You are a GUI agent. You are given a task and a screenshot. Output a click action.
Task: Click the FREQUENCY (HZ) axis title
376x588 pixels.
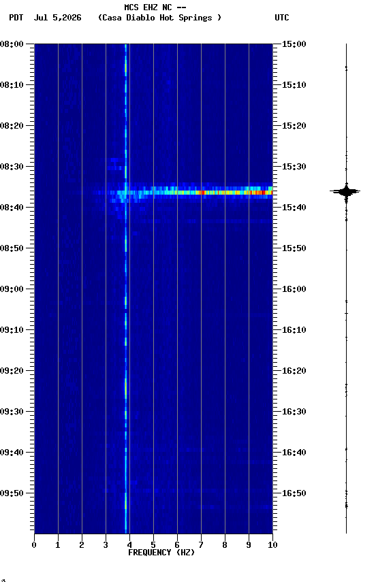(161, 553)
